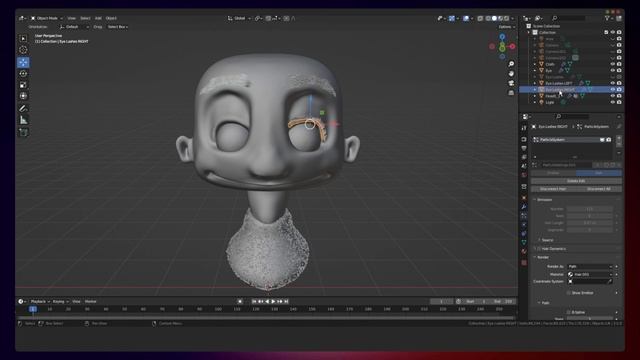Open the Select Box drag dropdown
Image resolution: width=640 pixels, height=360 pixels.
click(118, 27)
